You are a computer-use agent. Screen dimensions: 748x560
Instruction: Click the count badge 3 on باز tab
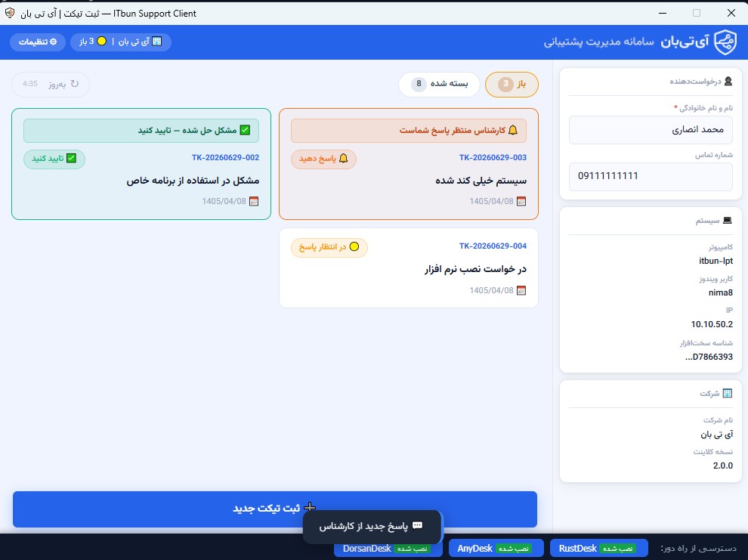click(505, 85)
